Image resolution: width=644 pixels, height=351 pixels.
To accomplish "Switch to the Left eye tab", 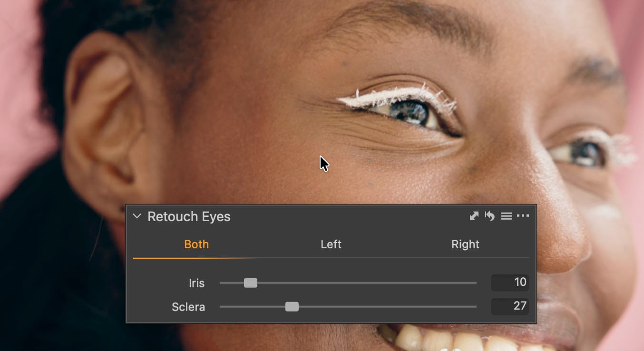I will coord(331,244).
